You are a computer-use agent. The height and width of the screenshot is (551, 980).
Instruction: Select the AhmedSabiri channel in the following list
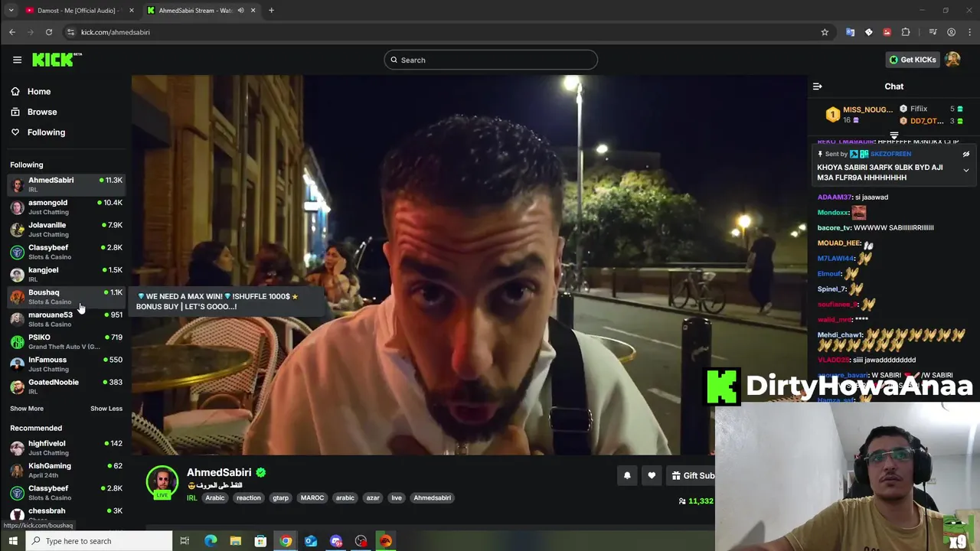pyautogui.click(x=67, y=184)
